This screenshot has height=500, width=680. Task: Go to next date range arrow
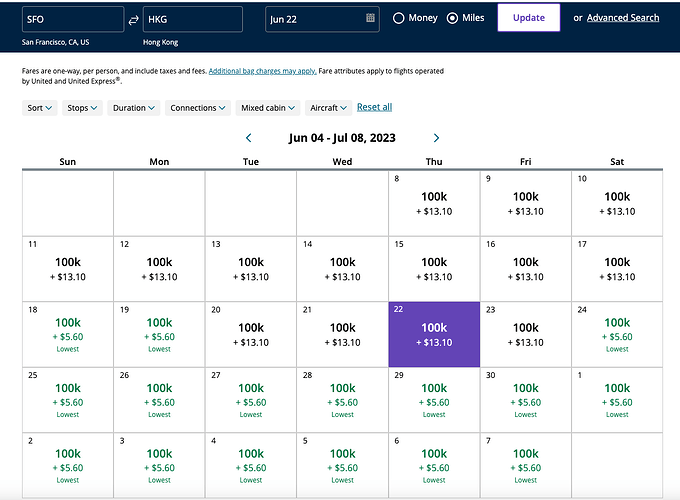pos(436,138)
